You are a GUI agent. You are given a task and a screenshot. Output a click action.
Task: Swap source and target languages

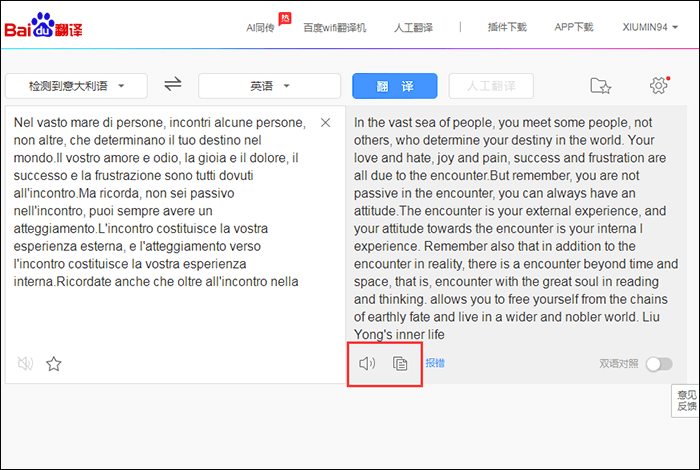(173, 85)
